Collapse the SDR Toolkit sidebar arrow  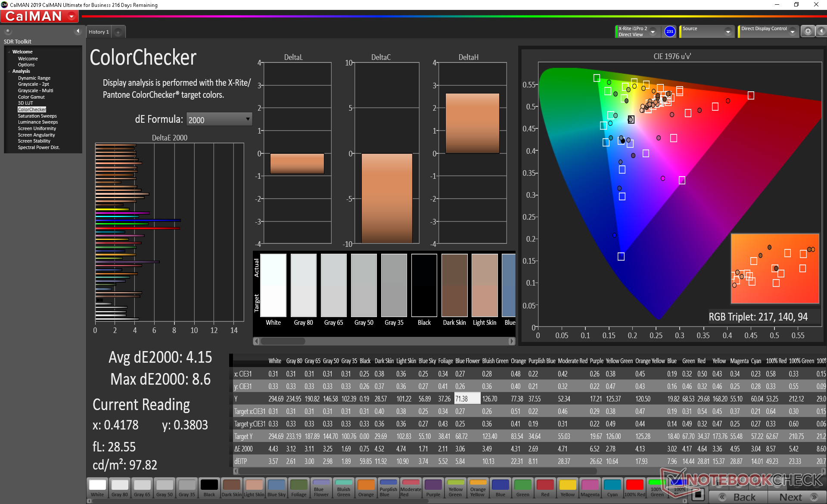point(78,31)
